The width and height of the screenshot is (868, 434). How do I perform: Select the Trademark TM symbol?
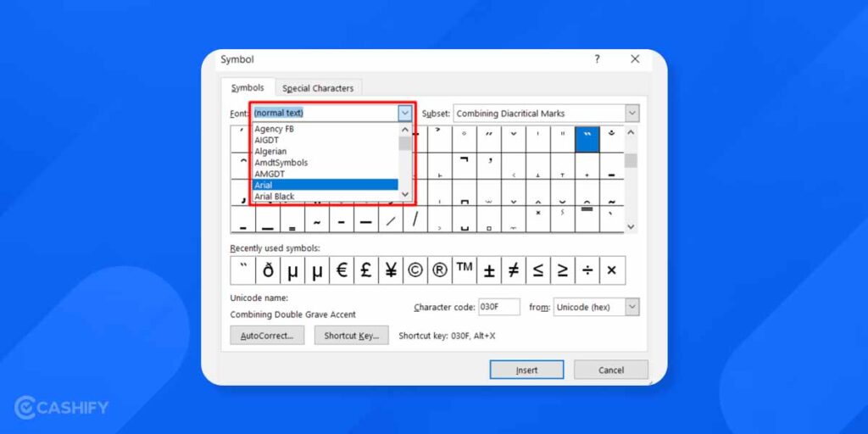click(x=465, y=270)
